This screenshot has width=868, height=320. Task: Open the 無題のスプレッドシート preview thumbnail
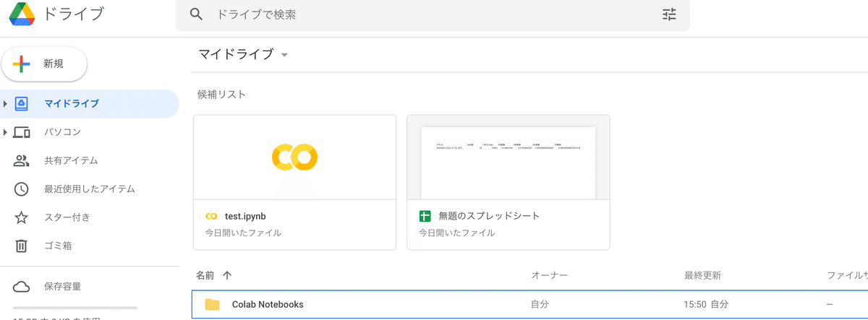pos(508,157)
